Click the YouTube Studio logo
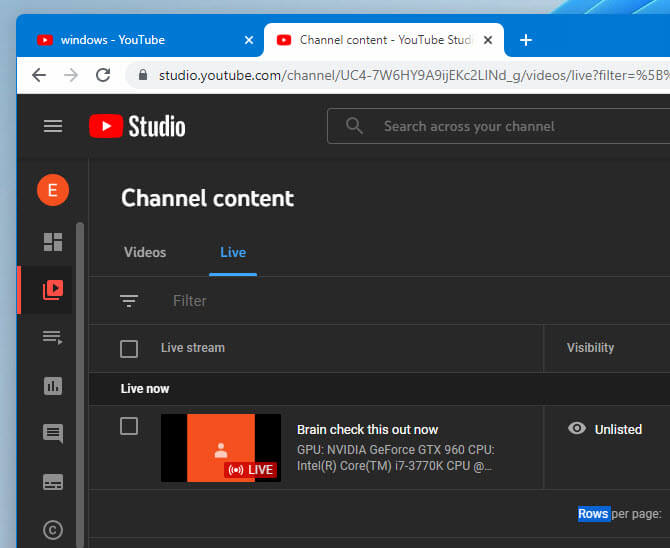This screenshot has width=670, height=548. tap(137, 126)
